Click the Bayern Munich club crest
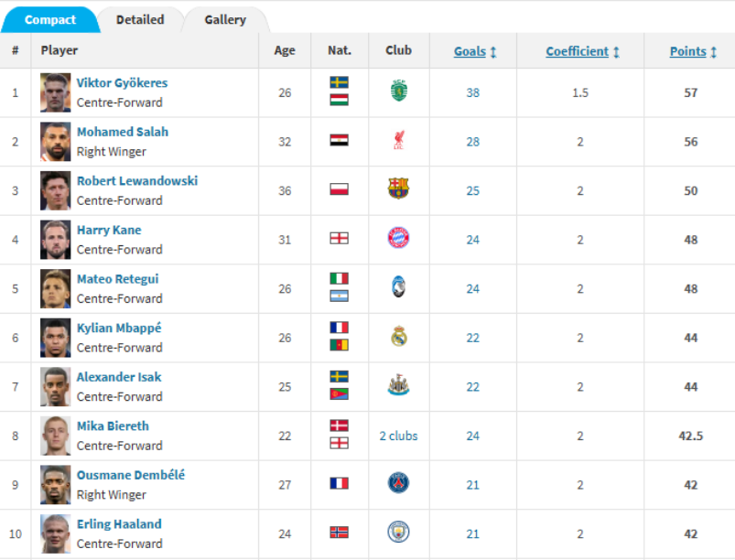 tap(398, 239)
